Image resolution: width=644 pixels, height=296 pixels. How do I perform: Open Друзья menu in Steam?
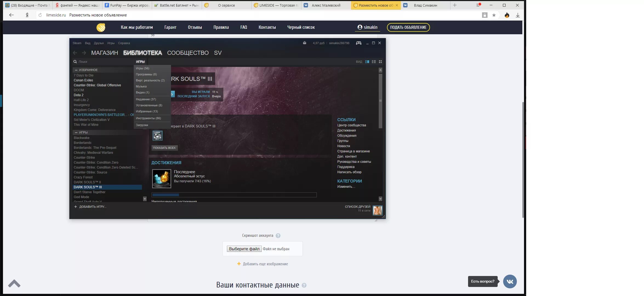point(99,43)
